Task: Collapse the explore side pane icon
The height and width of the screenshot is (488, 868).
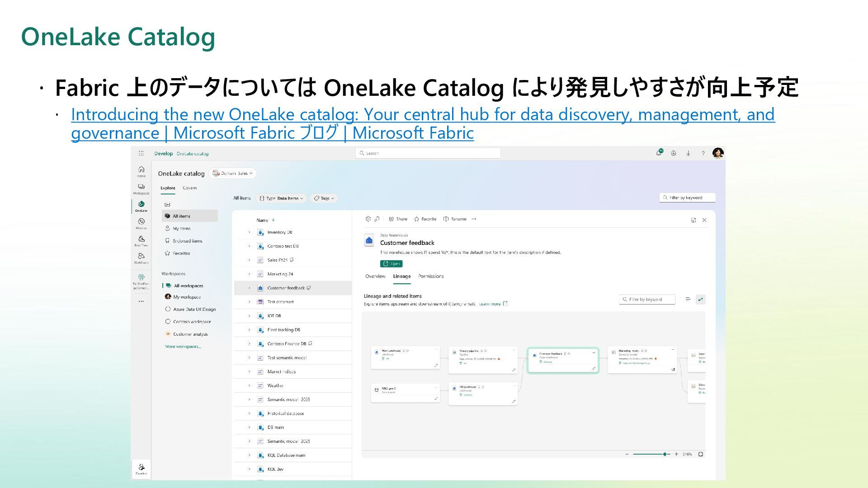Action: coord(167,205)
